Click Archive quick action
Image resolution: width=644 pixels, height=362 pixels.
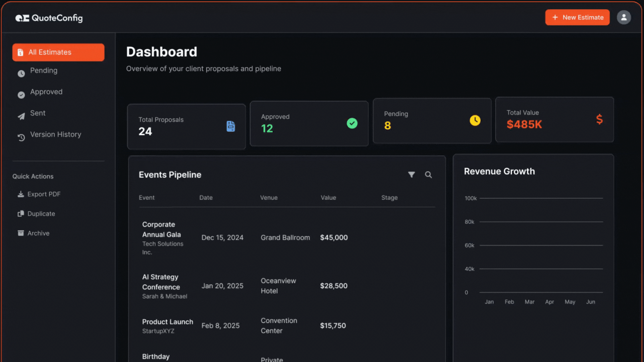[38, 233]
